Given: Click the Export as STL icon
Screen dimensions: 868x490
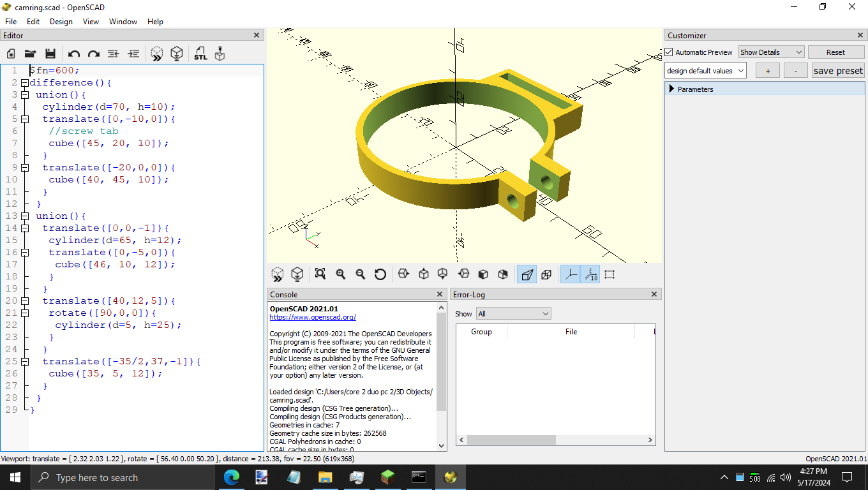Looking at the screenshot, I should [200, 54].
